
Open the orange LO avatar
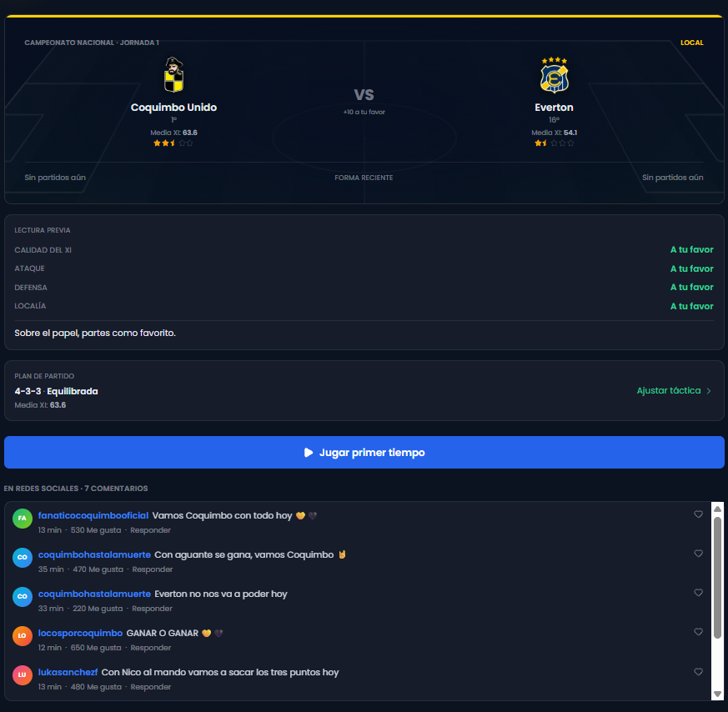pyautogui.click(x=23, y=635)
